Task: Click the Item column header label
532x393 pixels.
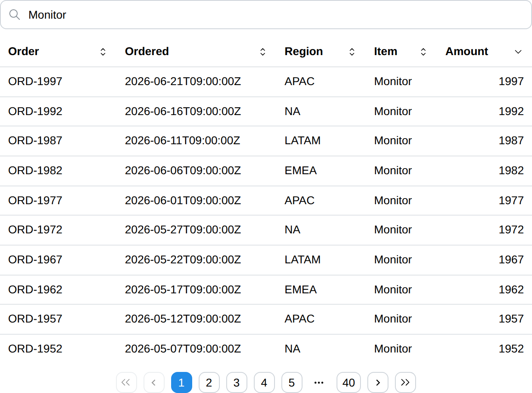Action: 386,51
